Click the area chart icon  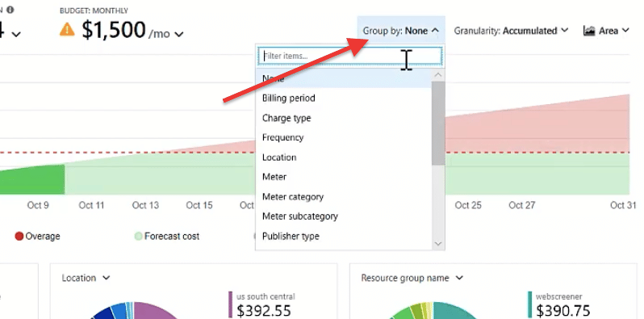click(589, 31)
